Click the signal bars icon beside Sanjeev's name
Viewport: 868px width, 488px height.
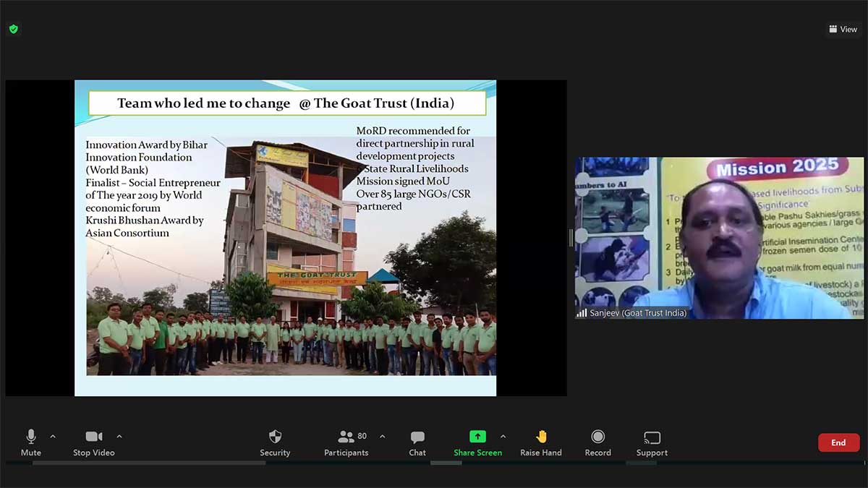[x=582, y=313]
